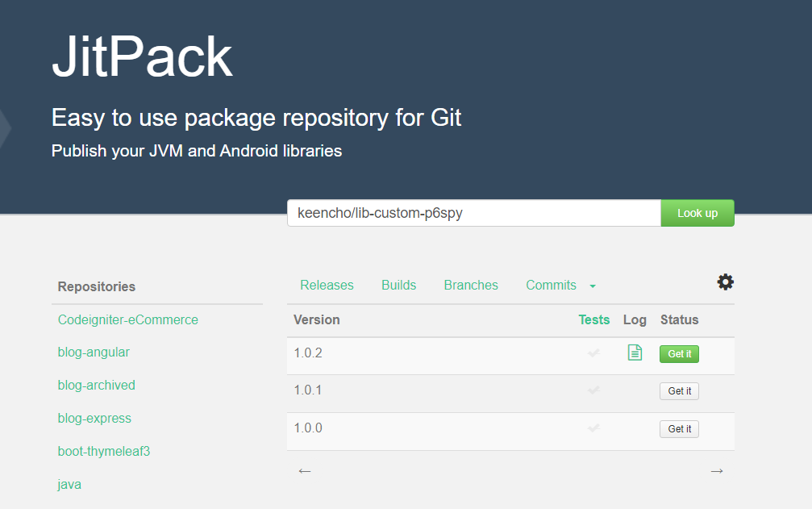Open the build log for version 1.0.2
The width and height of the screenshot is (812, 509).
pyautogui.click(x=635, y=353)
